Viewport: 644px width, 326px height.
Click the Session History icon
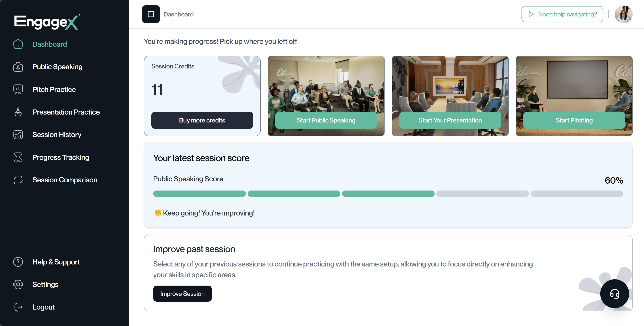pyautogui.click(x=18, y=135)
